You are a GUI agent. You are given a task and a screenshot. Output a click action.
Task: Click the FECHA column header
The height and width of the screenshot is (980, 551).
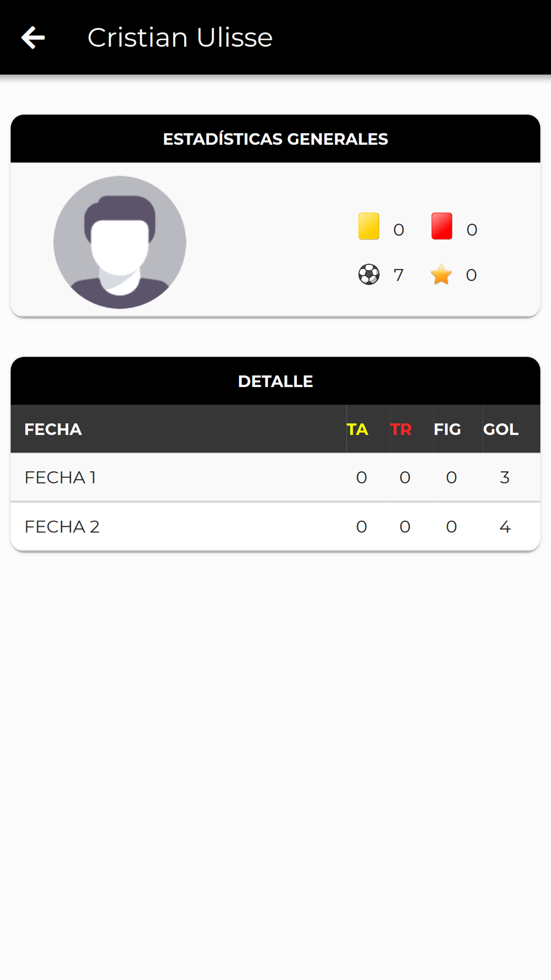[53, 429]
